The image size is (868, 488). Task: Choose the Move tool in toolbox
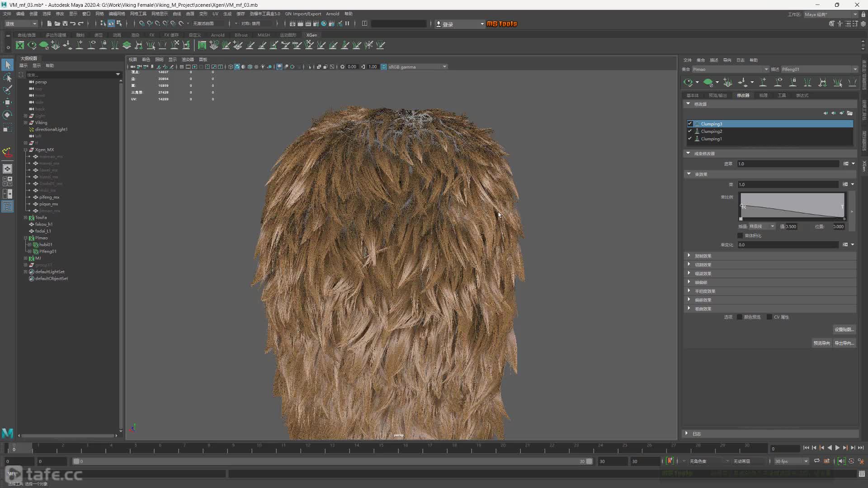click(x=8, y=102)
